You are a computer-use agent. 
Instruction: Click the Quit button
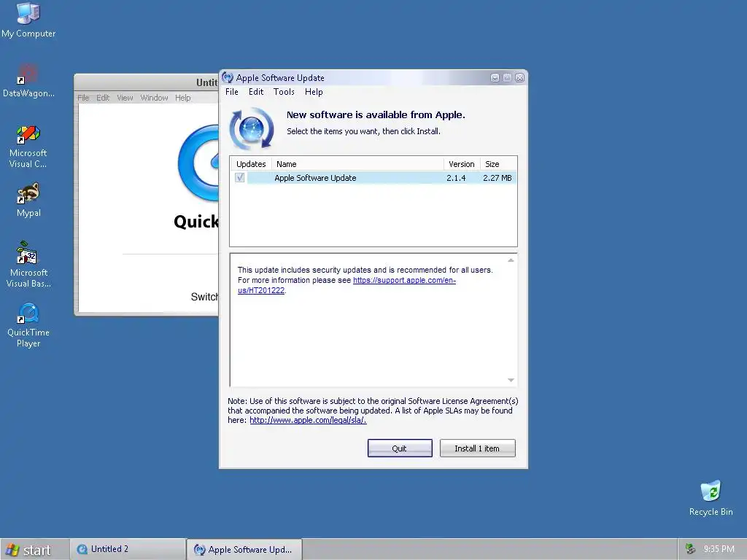click(400, 448)
